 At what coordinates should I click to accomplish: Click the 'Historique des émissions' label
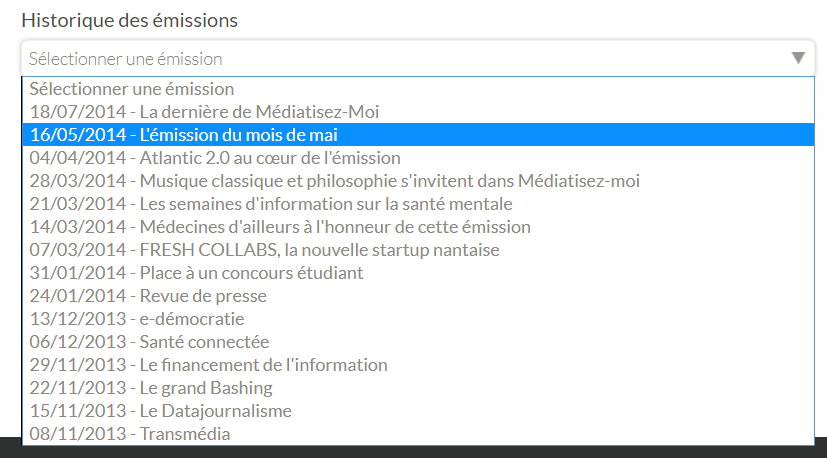click(x=130, y=21)
